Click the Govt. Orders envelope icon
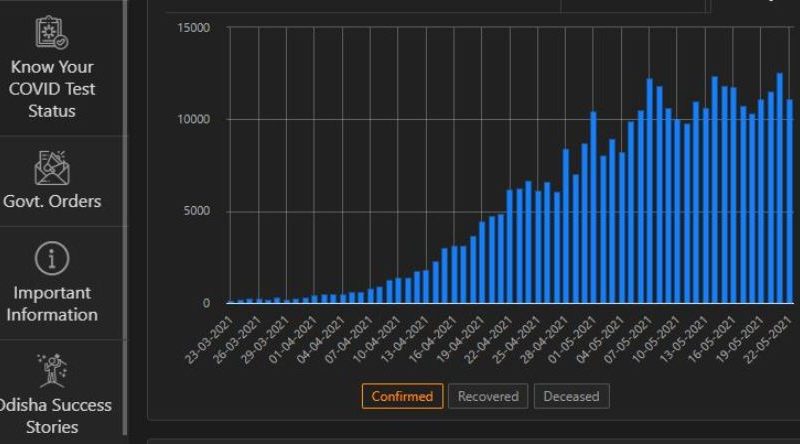The height and width of the screenshot is (444, 800). coord(51,167)
